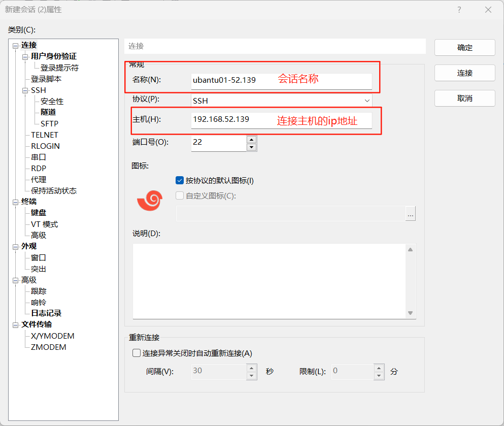Select TELNET in the tree
Image resolution: width=504 pixels, height=426 pixels.
click(45, 135)
